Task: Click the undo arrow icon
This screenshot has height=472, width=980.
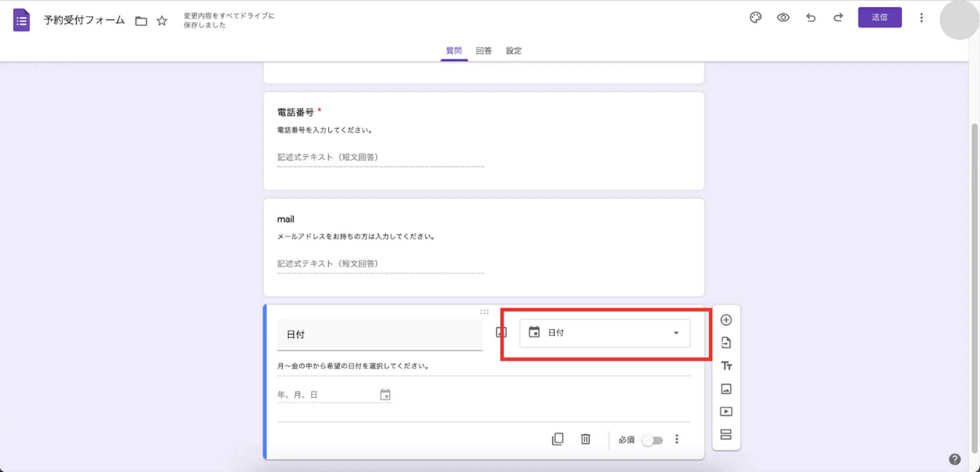Action: 811,17
